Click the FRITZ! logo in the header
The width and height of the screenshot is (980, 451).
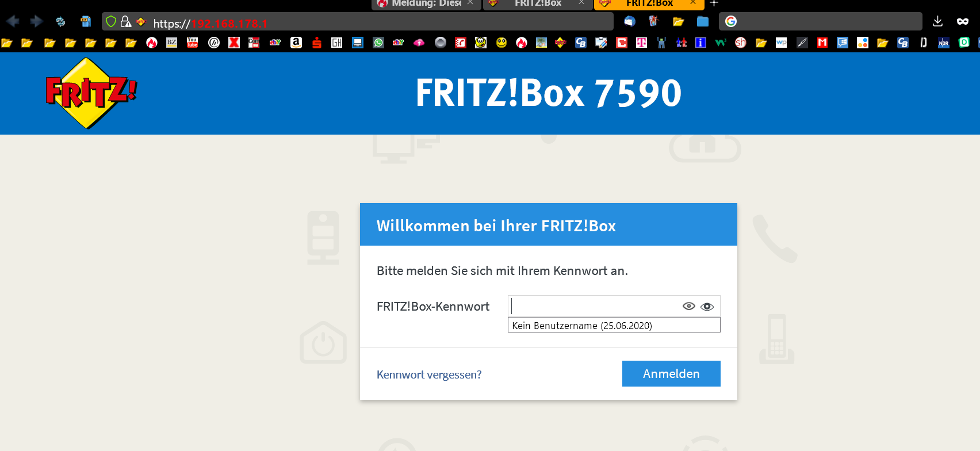pos(91,93)
